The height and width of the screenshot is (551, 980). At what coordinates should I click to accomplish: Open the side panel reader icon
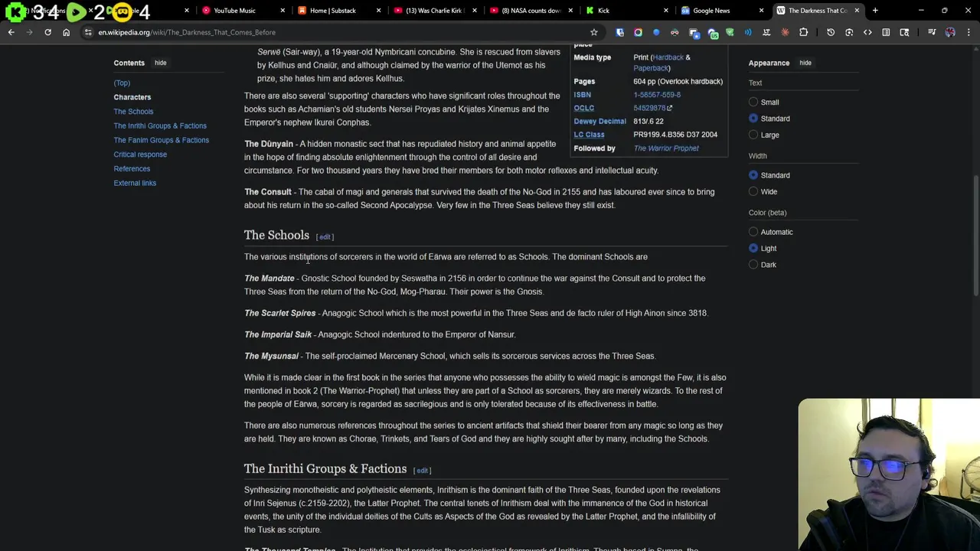(886, 32)
